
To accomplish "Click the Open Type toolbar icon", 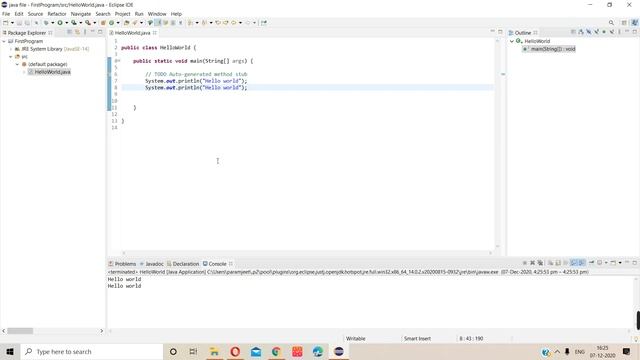I will 126,23.
